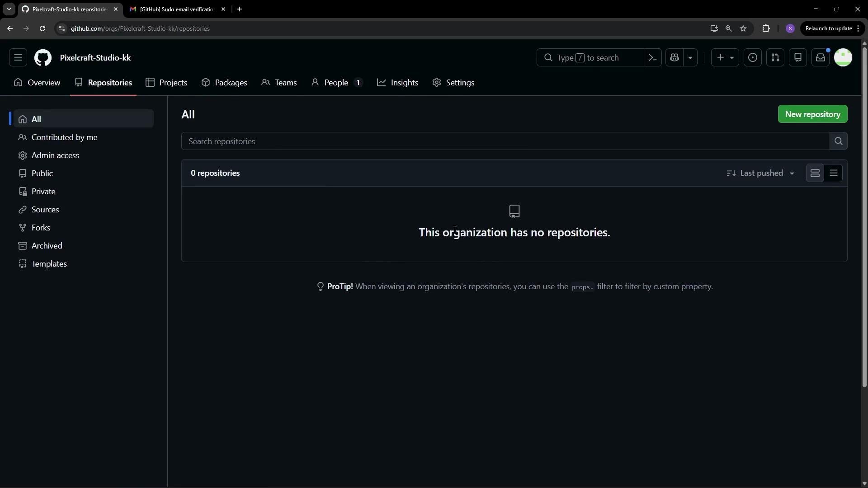The width and height of the screenshot is (868, 488).
Task: Open a new browser tab
Action: tap(240, 9)
